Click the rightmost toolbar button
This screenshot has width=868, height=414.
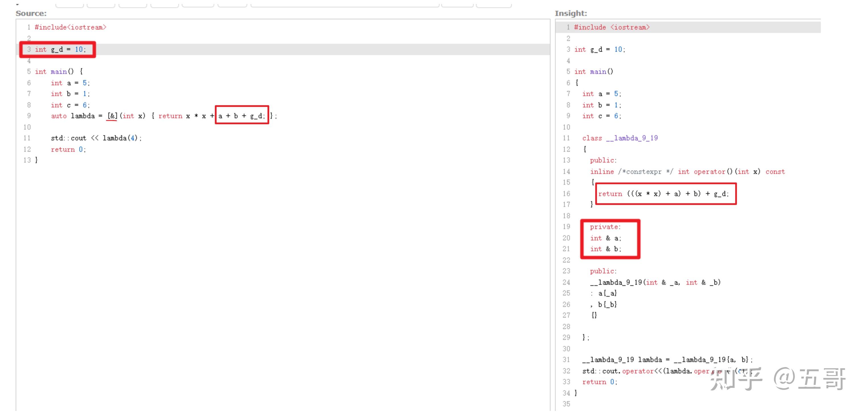pos(493,4)
